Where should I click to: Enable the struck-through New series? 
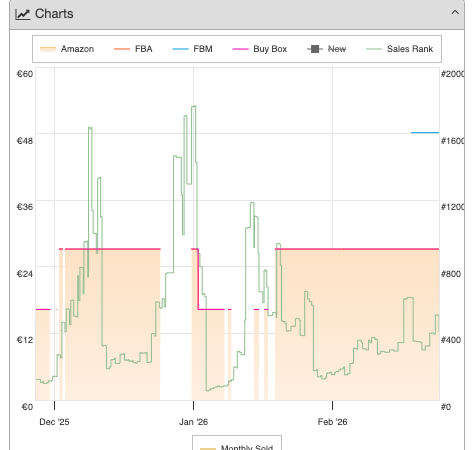[326, 49]
